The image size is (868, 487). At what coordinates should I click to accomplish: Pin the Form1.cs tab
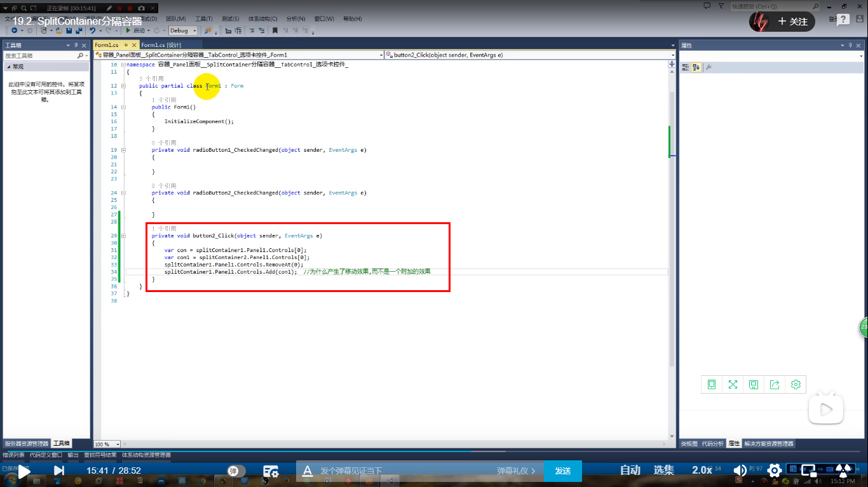[125, 45]
